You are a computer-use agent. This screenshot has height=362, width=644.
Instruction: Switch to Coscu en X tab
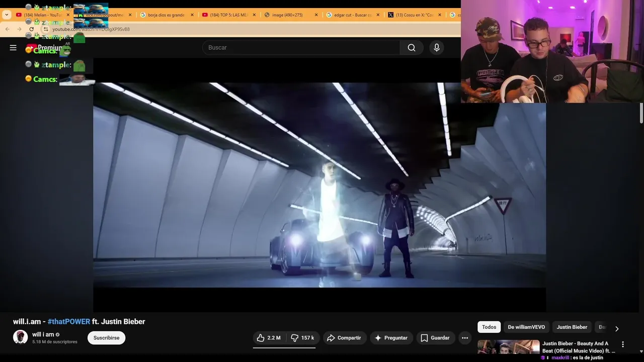[x=414, y=15]
